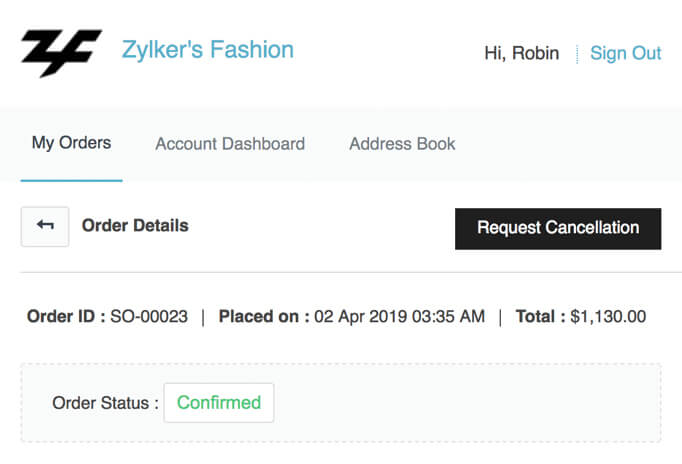Switch to the My Orders tab
Viewport: 682px width, 464px height.
71,143
